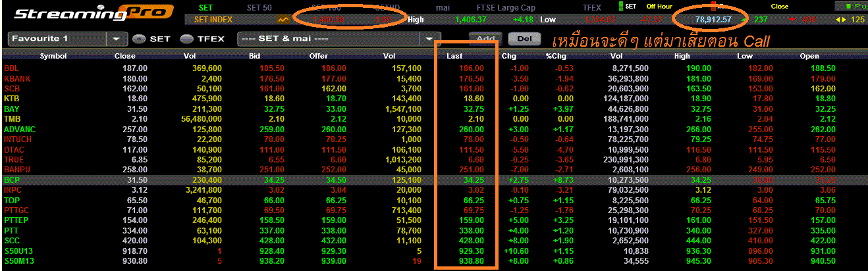Click PTT bid price 337.00
This screenshot has width=868, height=271.
pos(271,231)
